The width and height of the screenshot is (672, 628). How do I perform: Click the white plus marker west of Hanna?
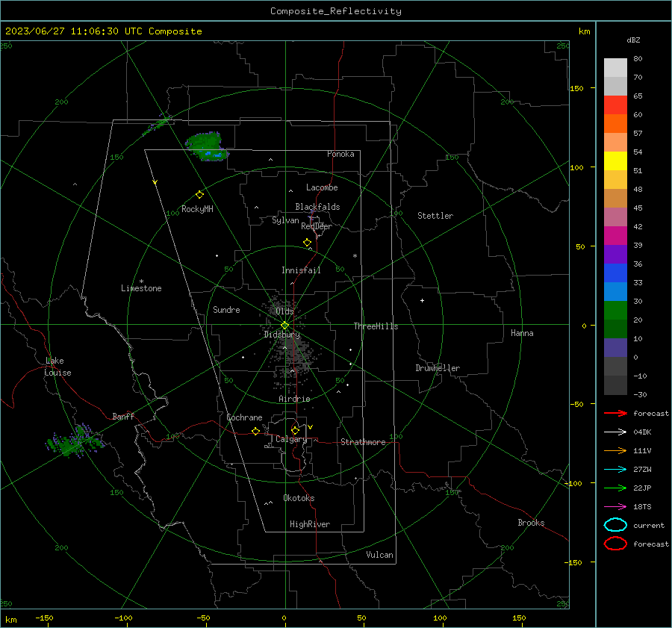tap(422, 300)
